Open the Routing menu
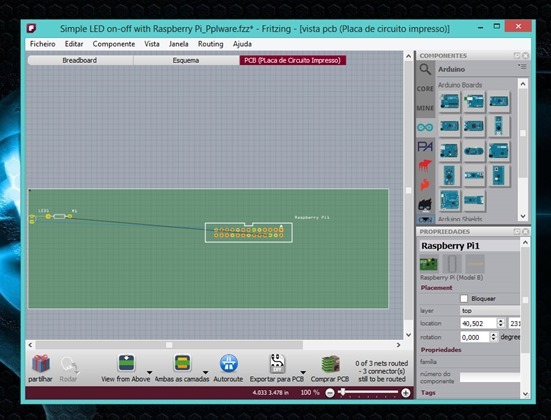The image size is (551, 420). coord(210,44)
